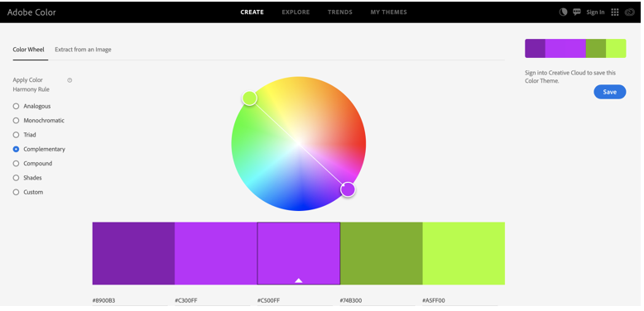This screenshot has width=644, height=311.
Task: Click the Sign In link
Action: [x=595, y=12]
